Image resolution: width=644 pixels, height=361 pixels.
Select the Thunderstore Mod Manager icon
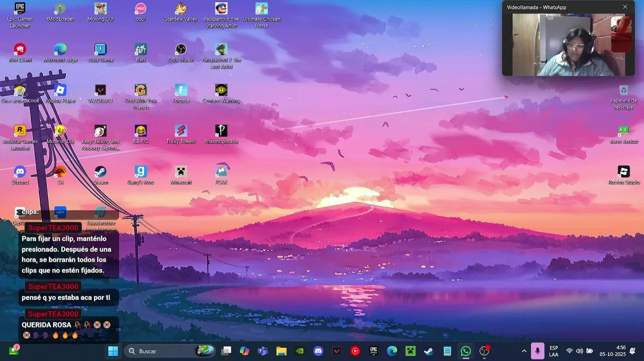click(100, 219)
